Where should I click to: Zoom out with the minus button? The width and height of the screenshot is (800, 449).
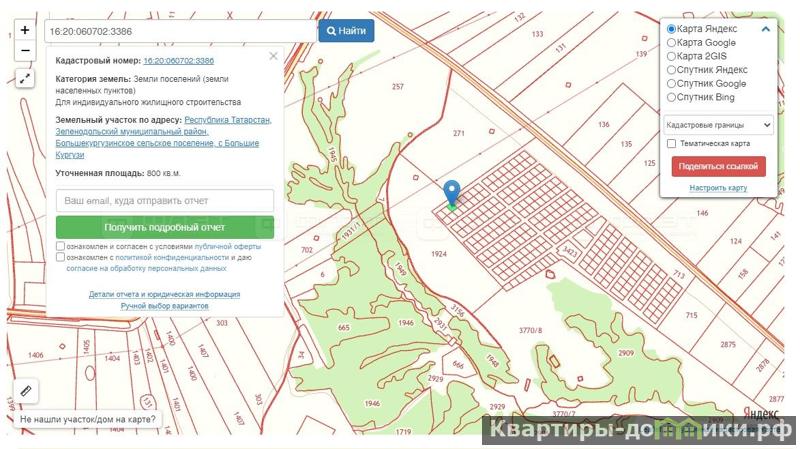(24, 51)
